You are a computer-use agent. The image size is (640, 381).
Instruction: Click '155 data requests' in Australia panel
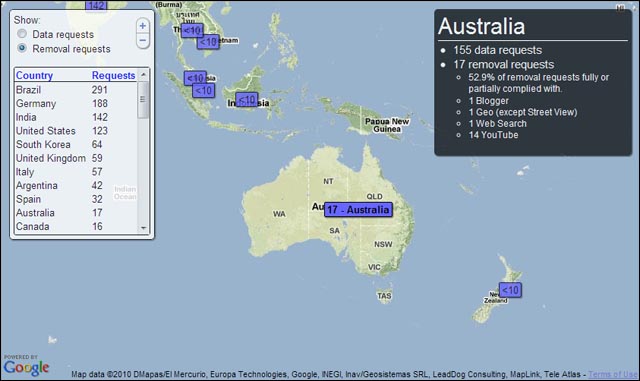(498, 50)
